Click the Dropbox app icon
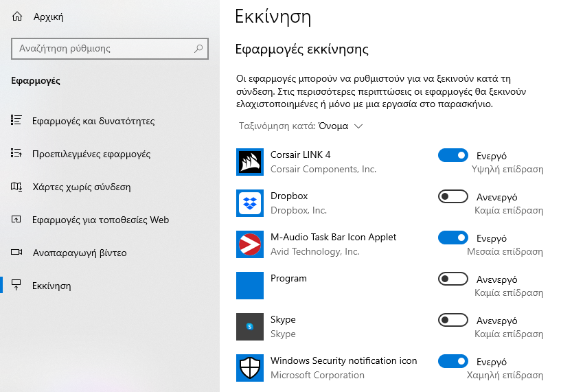The height and width of the screenshot is (392, 561). pyautogui.click(x=250, y=203)
